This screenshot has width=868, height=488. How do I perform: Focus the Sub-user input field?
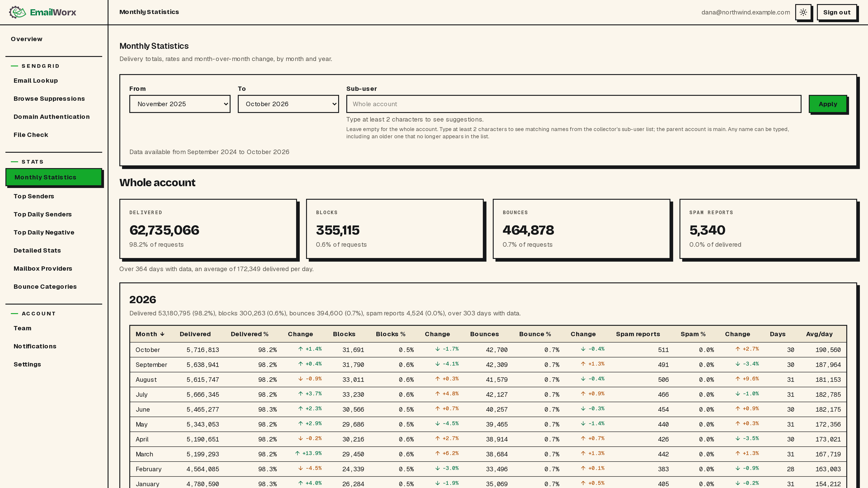pos(573,104)
